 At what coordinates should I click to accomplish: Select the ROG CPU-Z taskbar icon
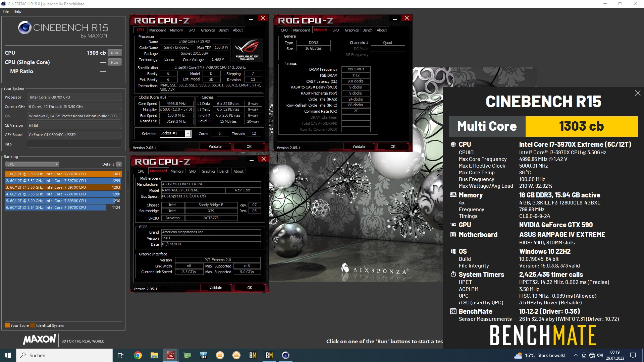[170, 355]
